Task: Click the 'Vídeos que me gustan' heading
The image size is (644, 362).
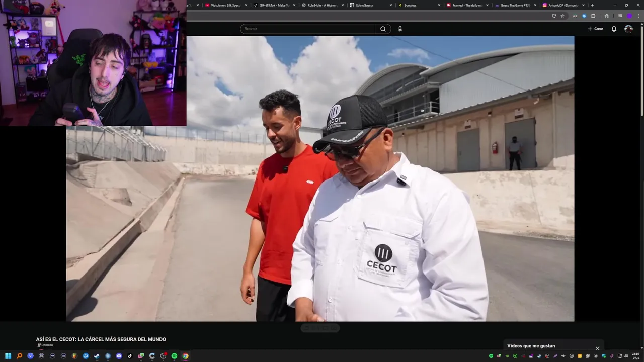Action: [531, 346]
